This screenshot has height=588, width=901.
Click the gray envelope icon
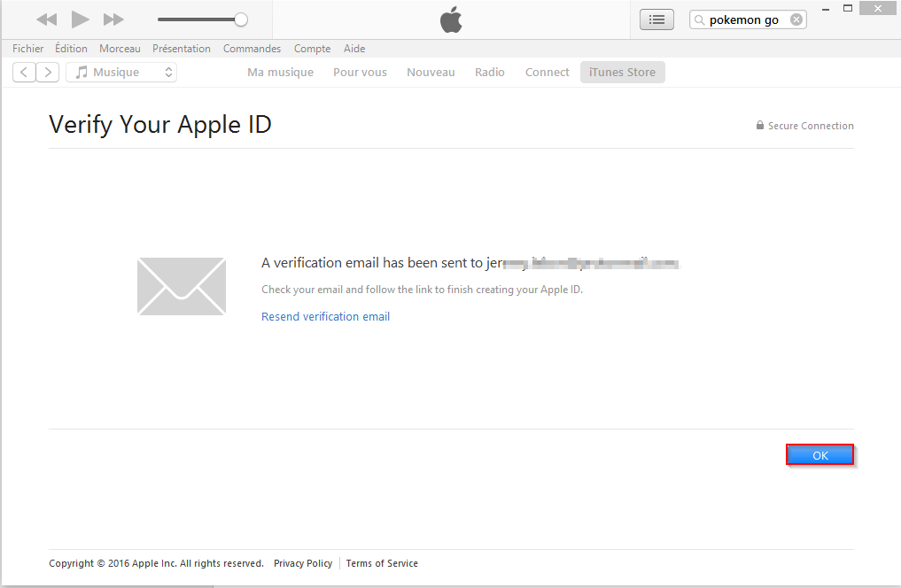tap(182, 286)
